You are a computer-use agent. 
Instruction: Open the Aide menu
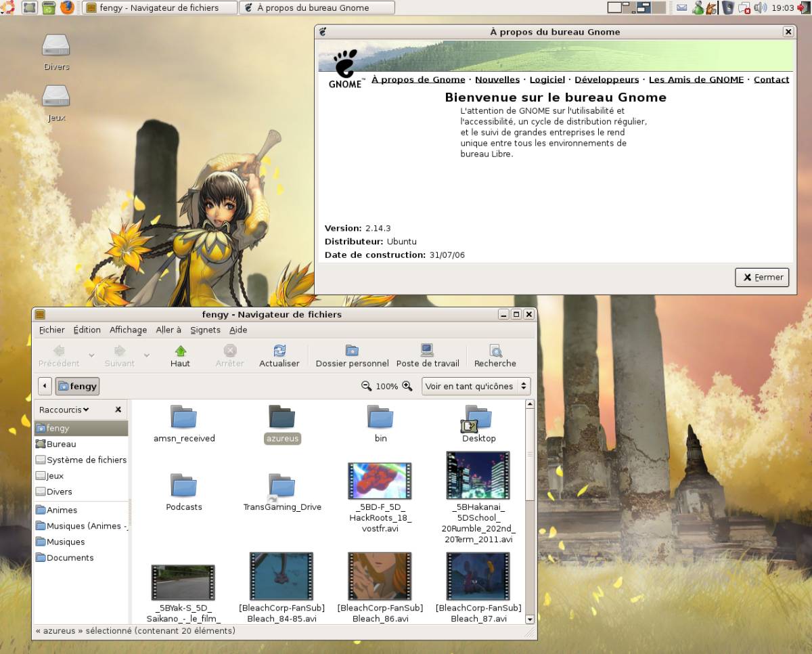[238, 330]
